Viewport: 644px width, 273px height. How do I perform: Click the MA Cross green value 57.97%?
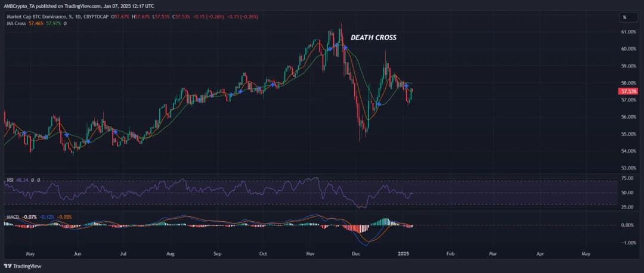pos(53,23)
